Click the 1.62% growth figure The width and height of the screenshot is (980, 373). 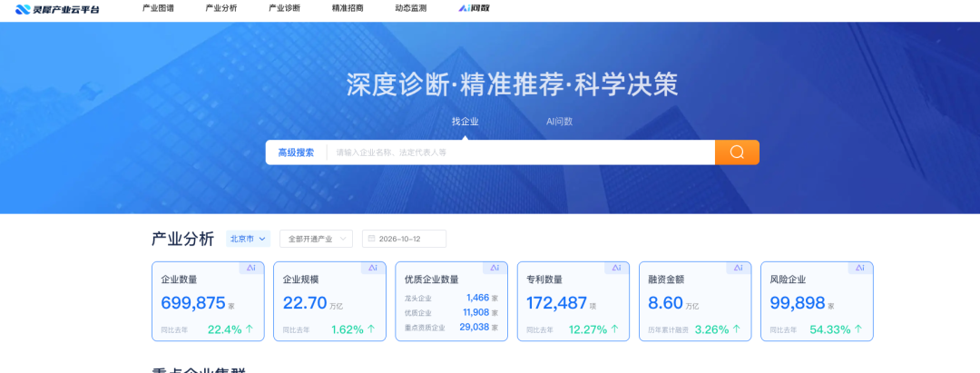click(x=348, y=329)
